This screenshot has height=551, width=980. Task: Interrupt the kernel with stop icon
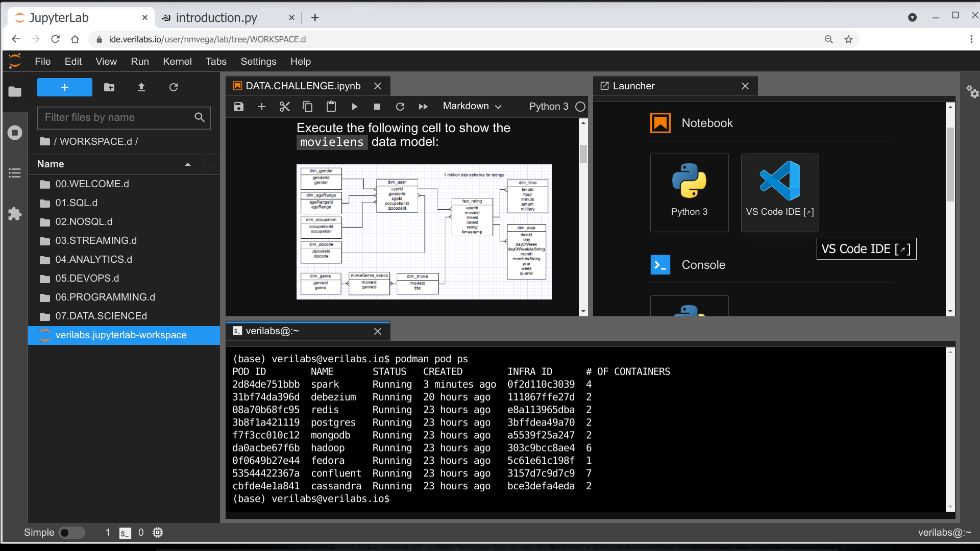[x=377, y=107]
